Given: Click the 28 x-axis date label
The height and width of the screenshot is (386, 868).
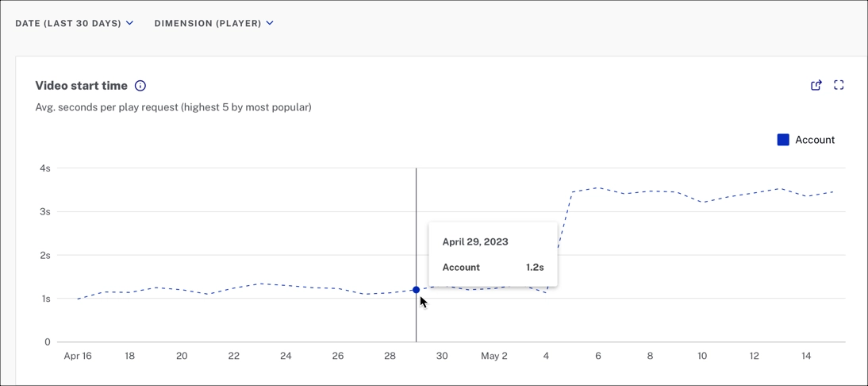Looking at the screenshot, I should (x=390, y=356).
